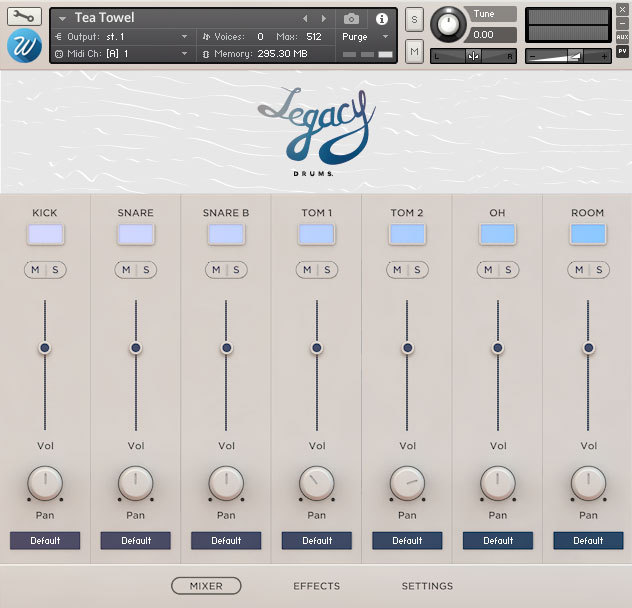
Task: Click the AUX button in the header
Action: 622,37
